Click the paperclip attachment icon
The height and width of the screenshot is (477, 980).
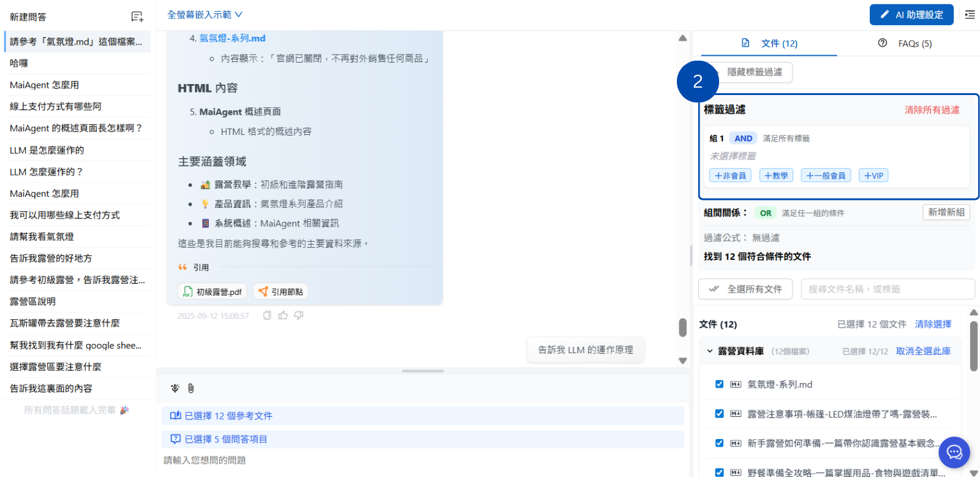191,388
